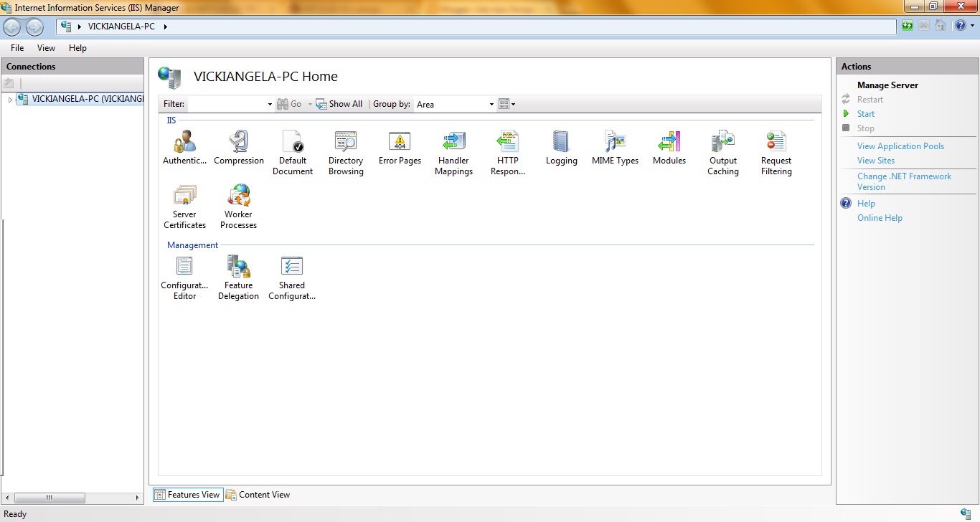Open the Modules feature
980x522 pixels.
coord(669,148)
